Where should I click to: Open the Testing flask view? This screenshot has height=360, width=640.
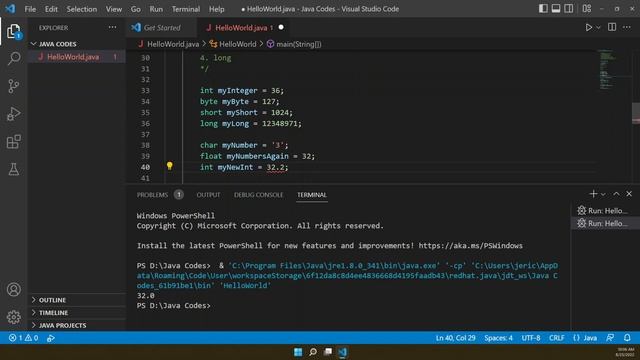(13, 169)
